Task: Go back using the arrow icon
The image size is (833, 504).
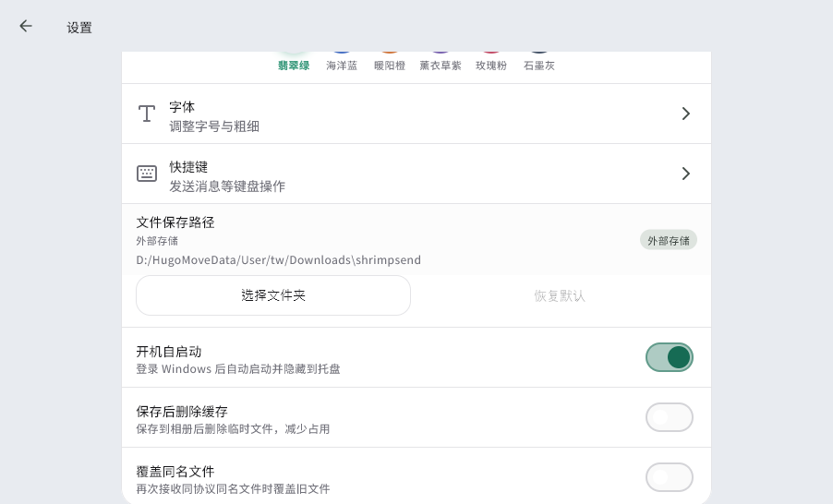Action: click(x=26, y=26)
